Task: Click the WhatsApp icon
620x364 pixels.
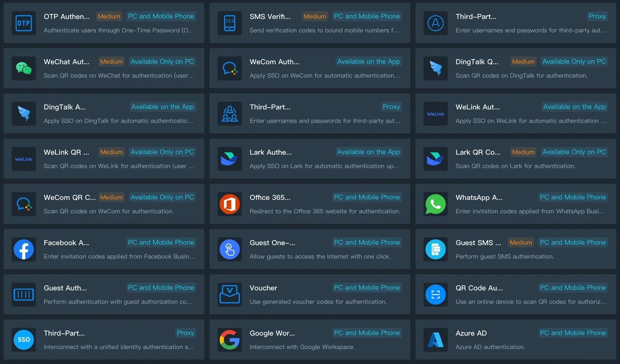Action: click(436, 204)
